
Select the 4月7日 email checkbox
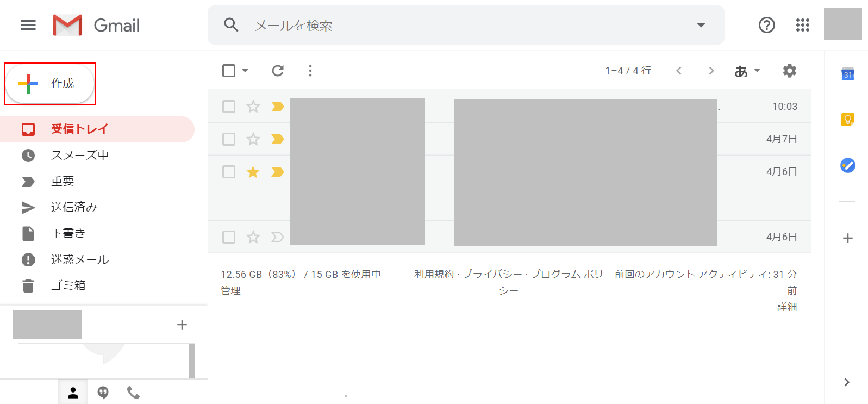[229, 139]
